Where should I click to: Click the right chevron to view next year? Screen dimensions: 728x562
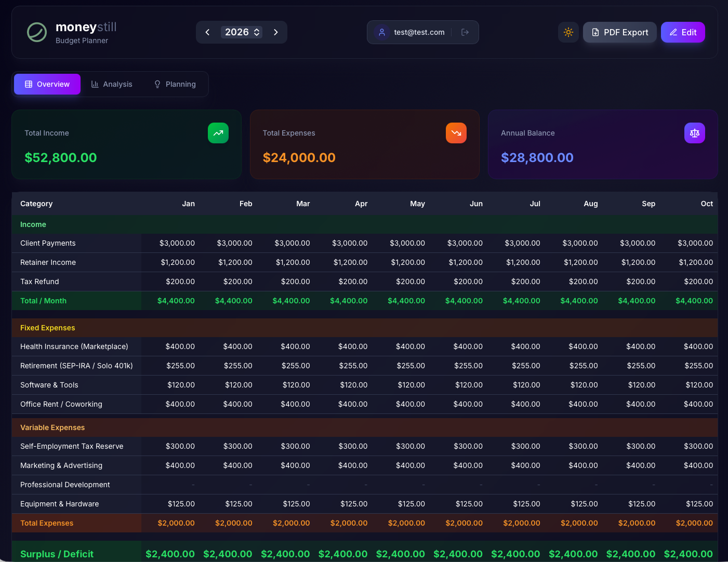point(276,32)
